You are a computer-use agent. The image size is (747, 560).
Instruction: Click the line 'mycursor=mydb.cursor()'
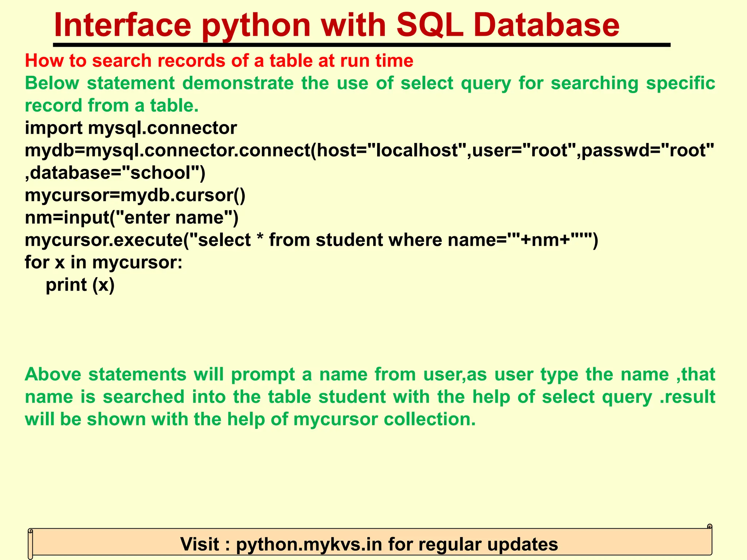coord(135,195)
